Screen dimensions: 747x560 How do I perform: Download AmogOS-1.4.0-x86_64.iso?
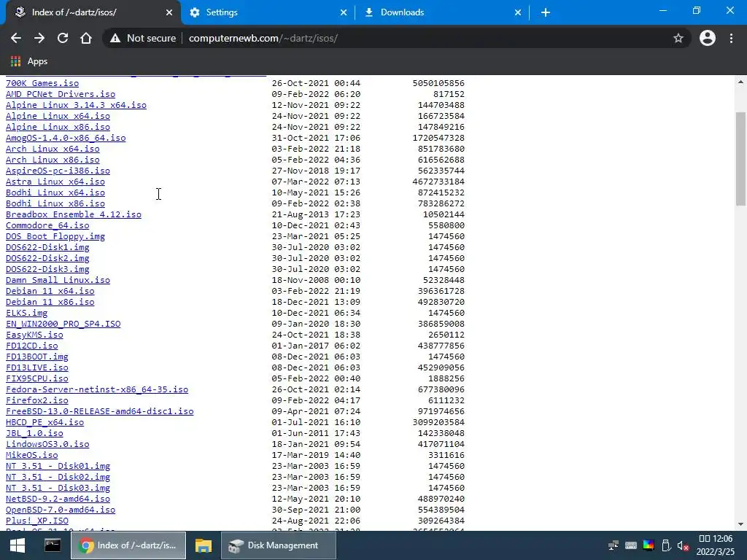[x=66, y=138]
